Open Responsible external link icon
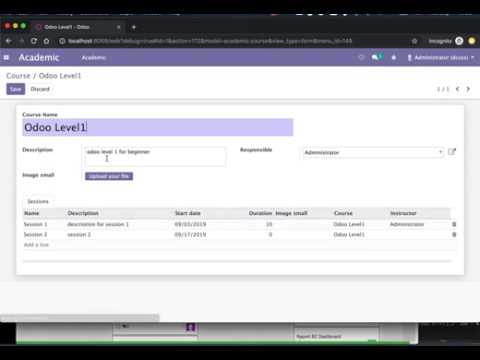Viewport: 480px width, 360px height. [x=452, y=152]
